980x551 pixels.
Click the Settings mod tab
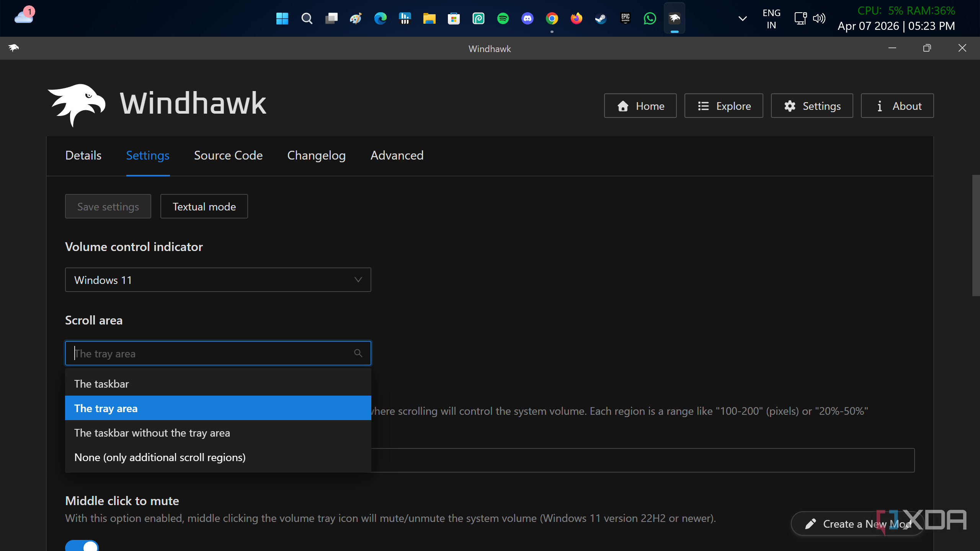click(x=148, y=155)
